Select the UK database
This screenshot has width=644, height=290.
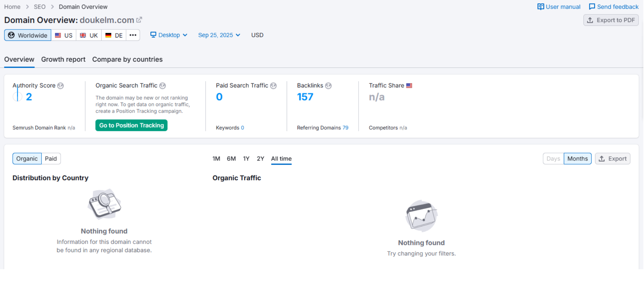click(89, 35)
